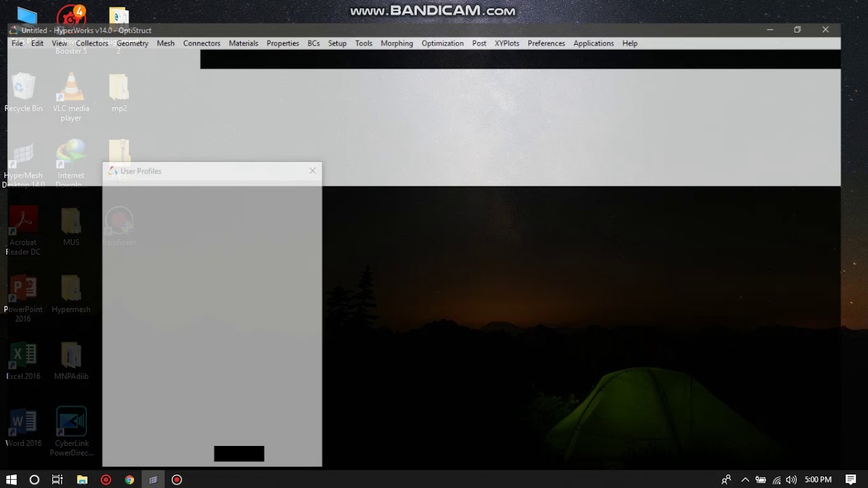Viewport: 868px width, 488px height.
Task: Open Task View from the taskbar
Action: click(x=58, y=479)
